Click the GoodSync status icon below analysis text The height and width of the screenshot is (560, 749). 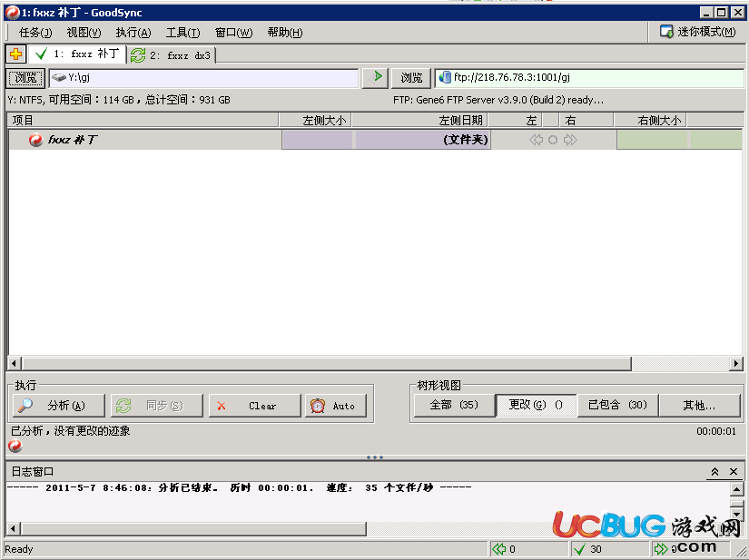[15, 446]
